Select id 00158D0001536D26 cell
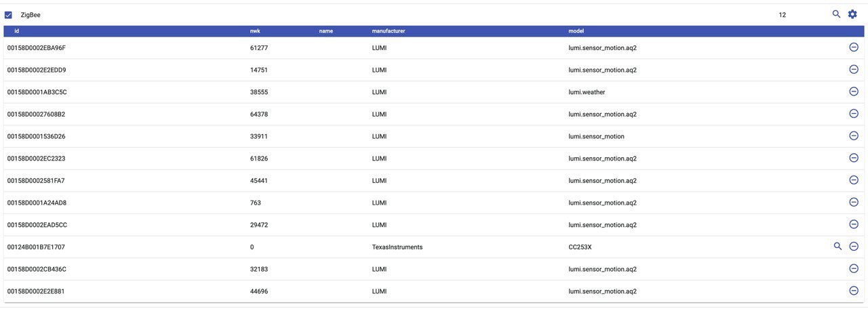The width and height of the screenshot is (868, 311). point(36,136)
